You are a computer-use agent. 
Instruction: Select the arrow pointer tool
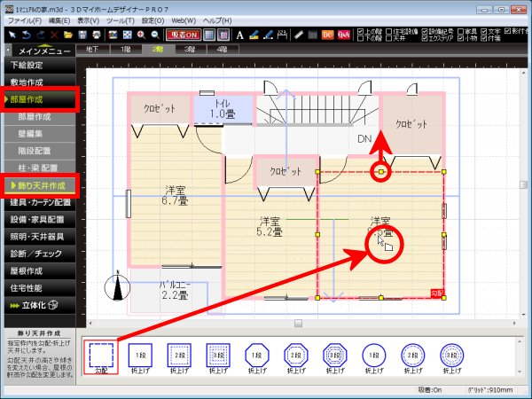[12, 35]
